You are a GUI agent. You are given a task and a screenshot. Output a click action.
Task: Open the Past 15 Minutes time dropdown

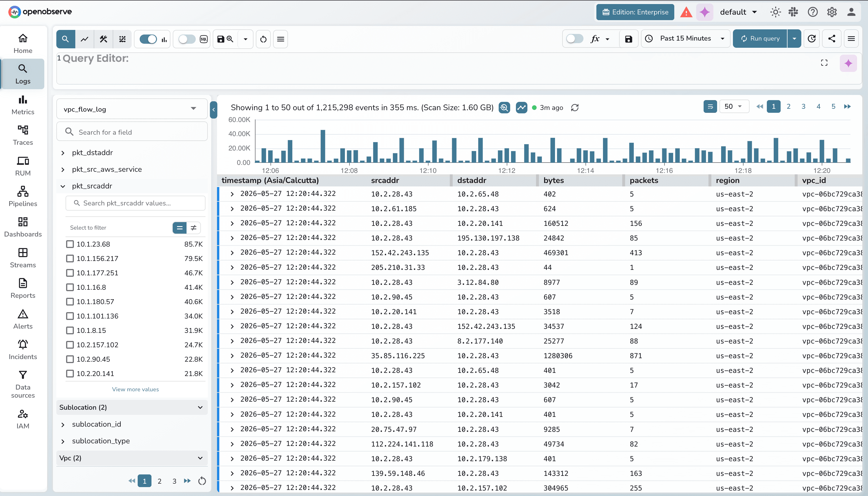pos(685,39)
